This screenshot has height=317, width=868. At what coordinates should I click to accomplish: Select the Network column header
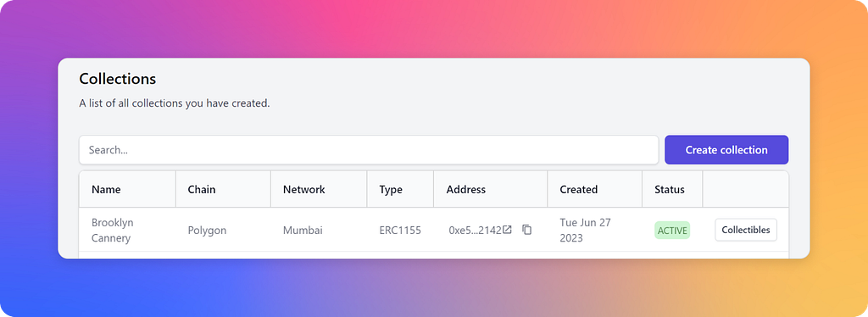(304, 189)
